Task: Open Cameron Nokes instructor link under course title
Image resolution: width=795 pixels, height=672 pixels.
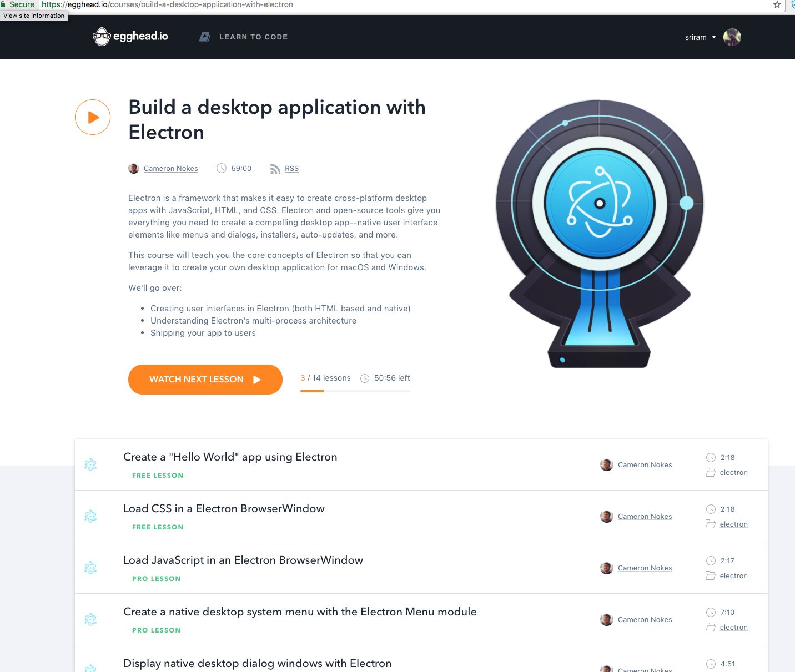Action: [171, 169]
